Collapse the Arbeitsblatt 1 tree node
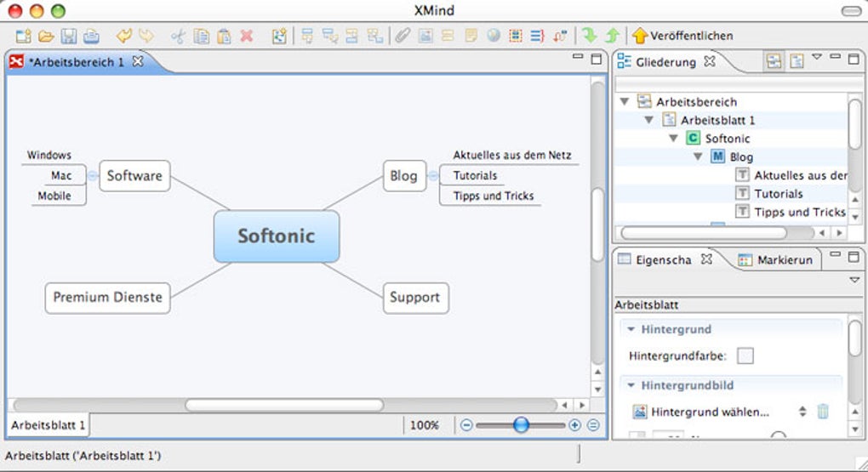868x472 pixels. [x=649, y=120]
